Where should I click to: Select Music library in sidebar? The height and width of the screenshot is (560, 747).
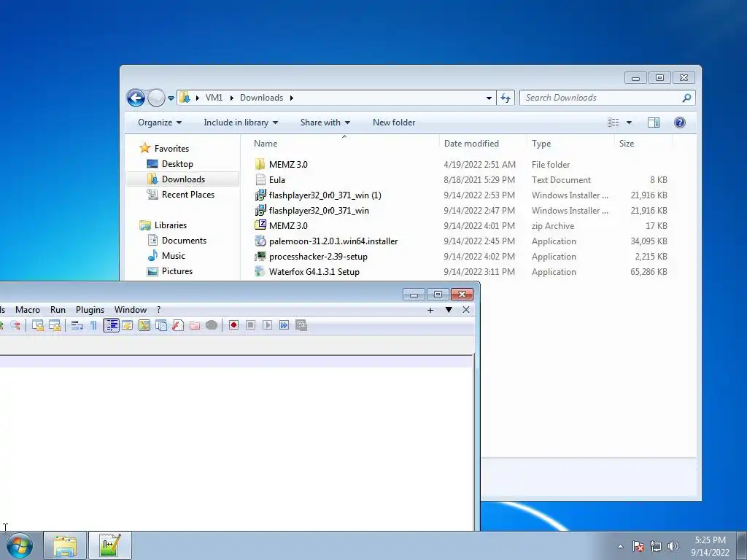point(173,256)
